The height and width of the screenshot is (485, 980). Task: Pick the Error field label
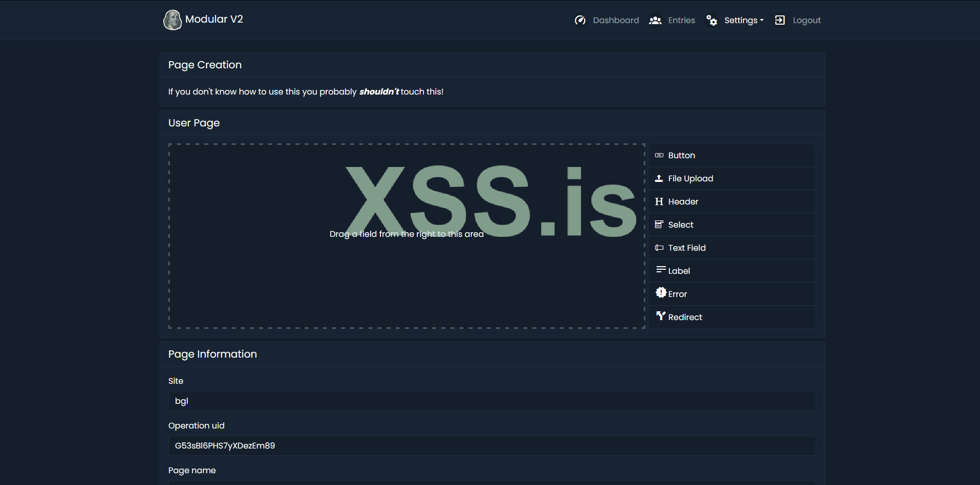[x=678, y=294]
